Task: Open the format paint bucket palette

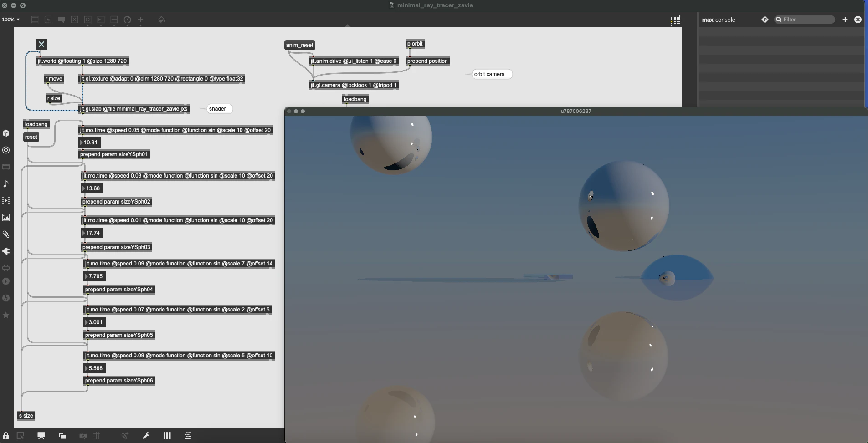Action: coord(161,20)
